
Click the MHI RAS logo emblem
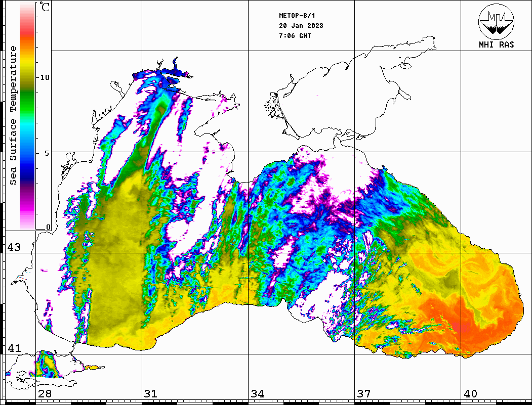pos(497,21)
